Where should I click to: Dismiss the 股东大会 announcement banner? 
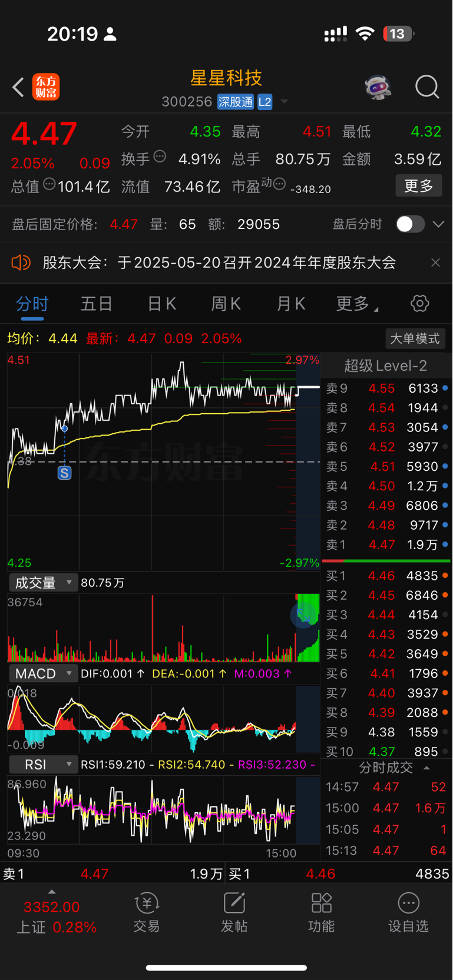[x=435, y=263]
